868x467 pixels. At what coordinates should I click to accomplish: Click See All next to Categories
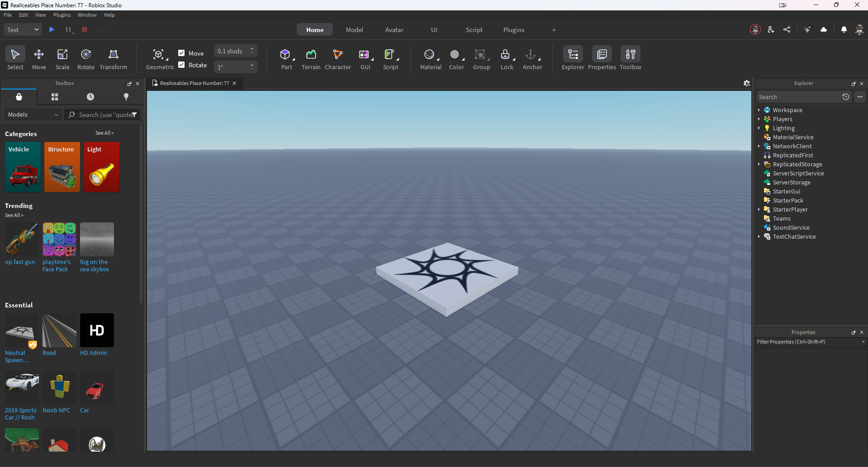point(104,133)
